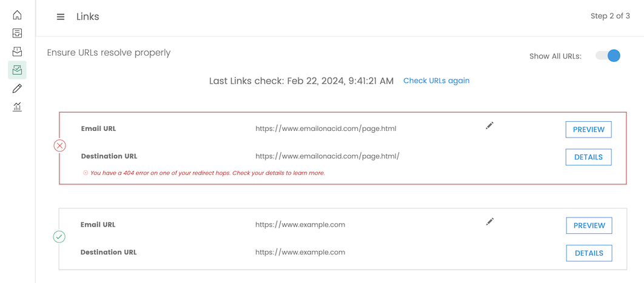Edit the emailonacid.com page.html URL
Image resolution: width=644 pixels, height=283 pixels.
tap(490, 125)
